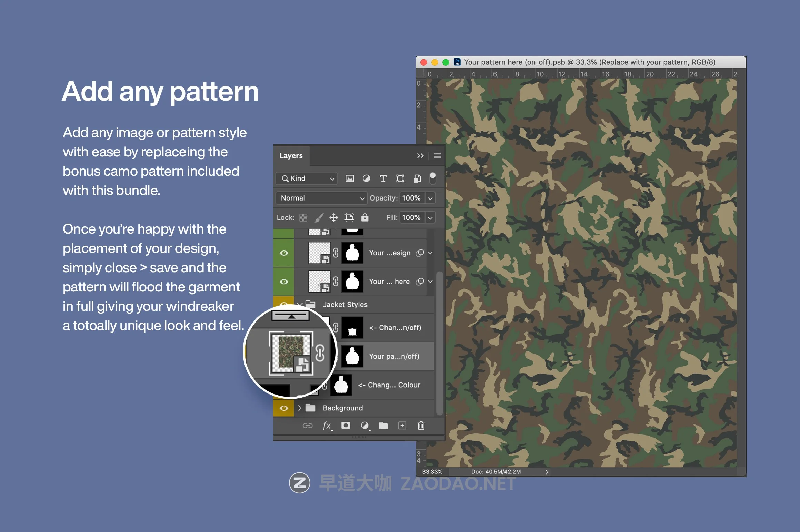The width and height of the screenshot is (800, 532).
Task: Click the create new layer plus icon
Action: 402,426
